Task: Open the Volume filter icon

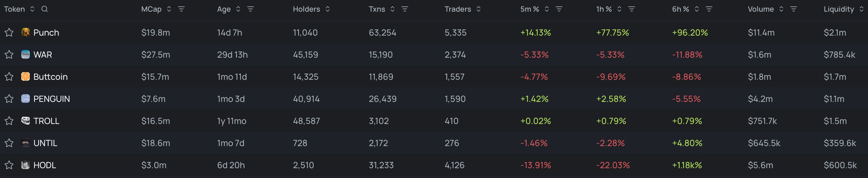Action: coord(794,9)
